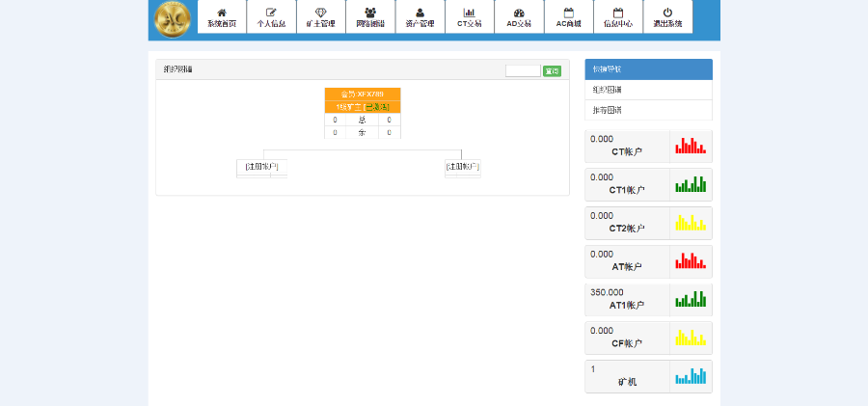This screenshot has height=406, width=868.
Task: Open the 矿主管理 diamond tab
Action: click(320, 17)
